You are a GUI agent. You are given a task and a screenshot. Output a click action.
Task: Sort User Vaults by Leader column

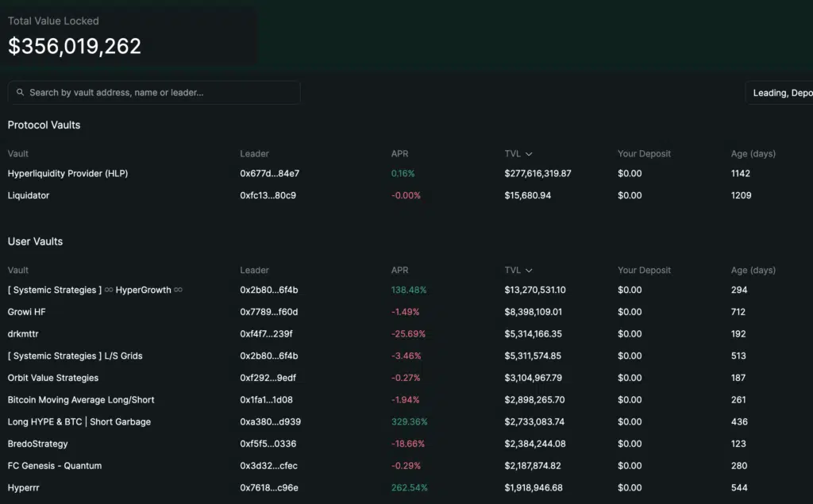(254, 270)
